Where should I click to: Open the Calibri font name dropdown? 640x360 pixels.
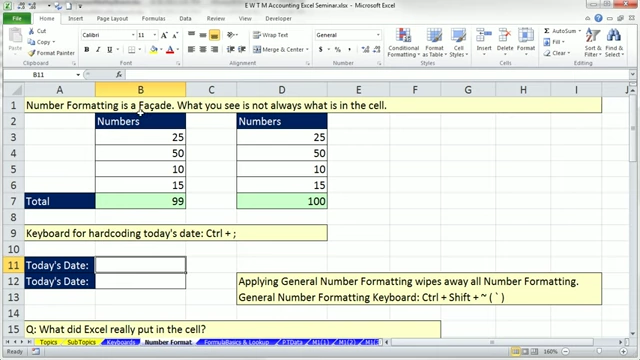tap(133, 35)
